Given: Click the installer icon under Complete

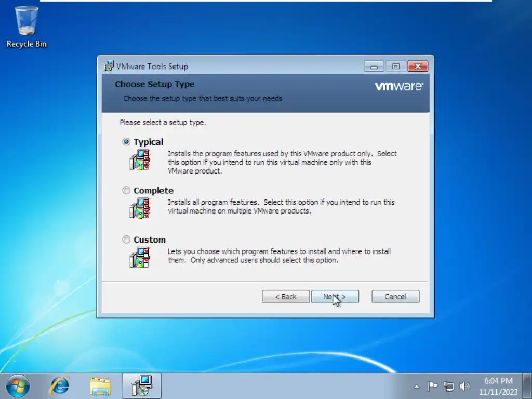Looking at the screenshot, I should [x=139, y=209].
